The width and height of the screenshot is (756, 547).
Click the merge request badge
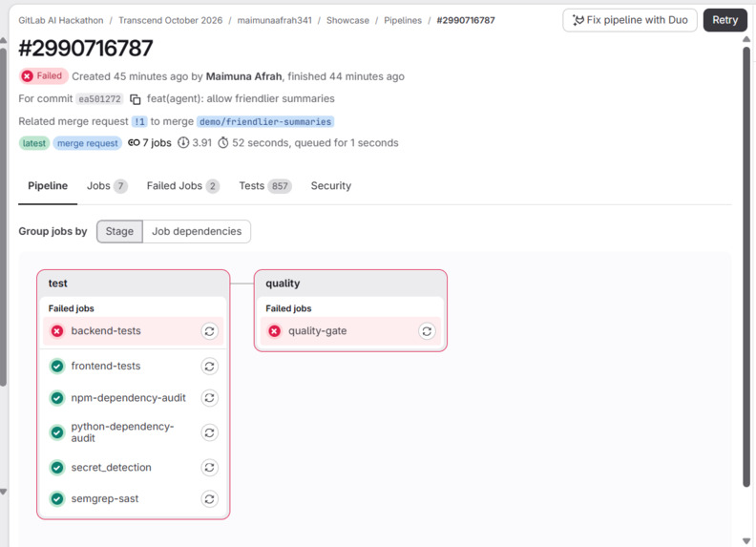click(87, 143)
